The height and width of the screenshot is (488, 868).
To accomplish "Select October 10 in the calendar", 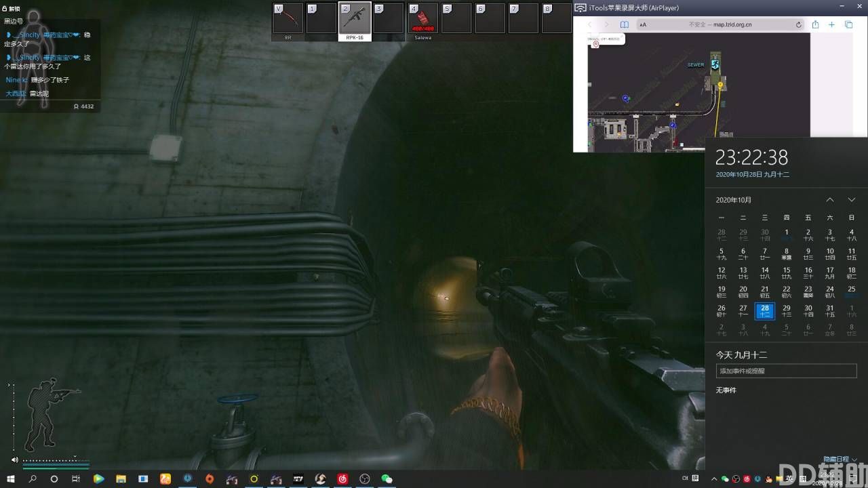I will pyautogui.click(x=830, y=254).
